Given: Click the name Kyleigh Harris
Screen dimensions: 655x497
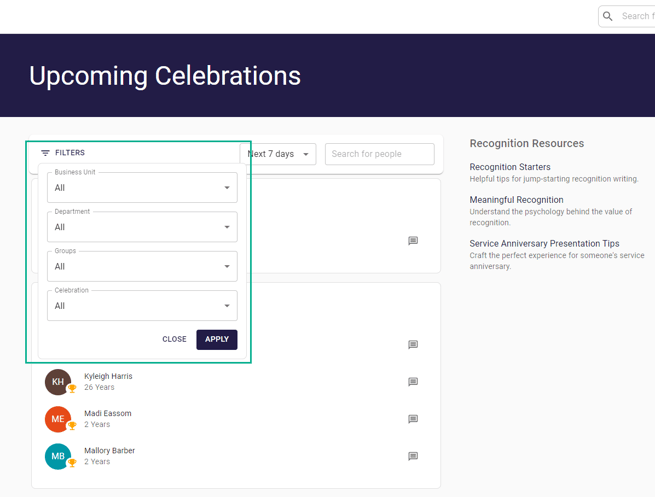Looking at the screenshot, I should [108, 376].
